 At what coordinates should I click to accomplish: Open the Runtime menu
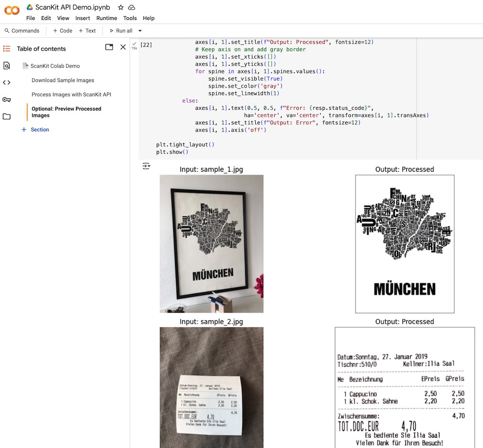click(x=107, y=18)
